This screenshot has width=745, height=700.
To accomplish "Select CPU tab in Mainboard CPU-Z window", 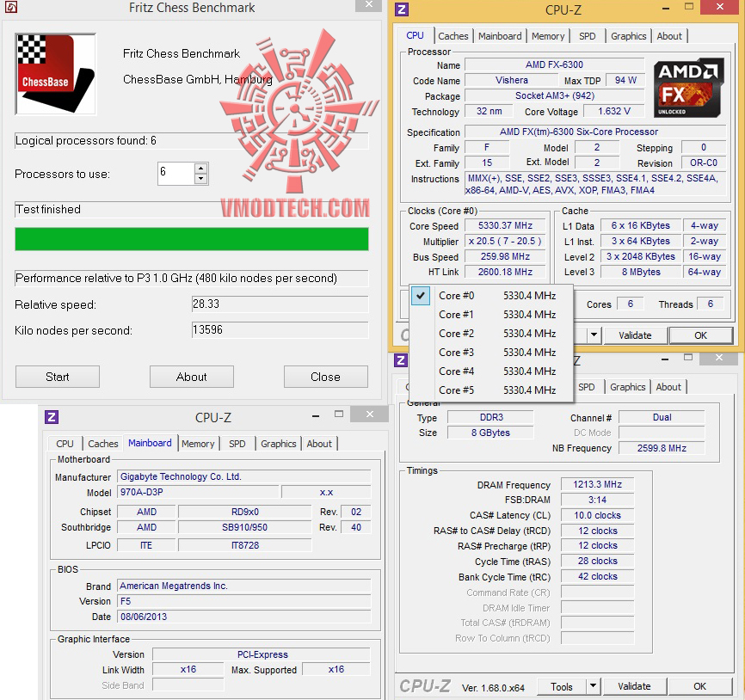I will coord(65,444).
